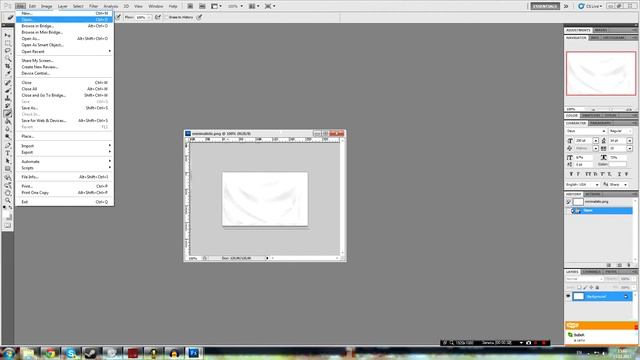
Task: Open layer blend mode Normal dropdown
Action: pos(584,279)
